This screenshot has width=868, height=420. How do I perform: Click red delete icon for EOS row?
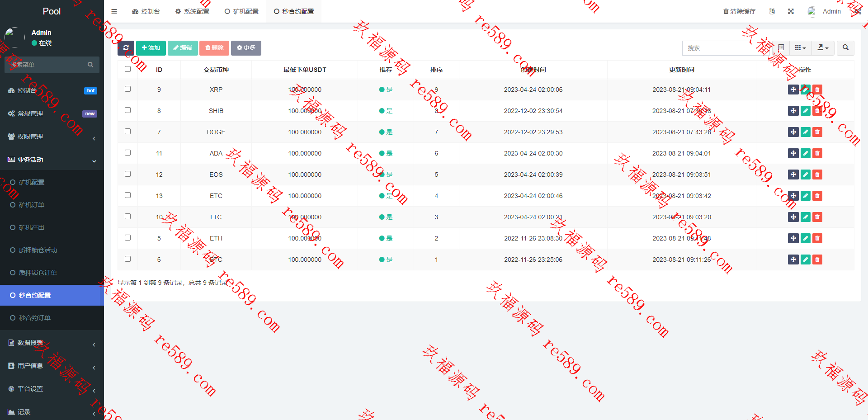coord(817,175)
